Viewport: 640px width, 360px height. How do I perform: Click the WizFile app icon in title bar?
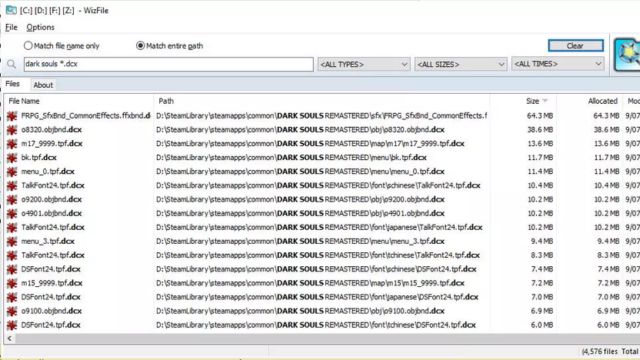[x=11, y=10]
